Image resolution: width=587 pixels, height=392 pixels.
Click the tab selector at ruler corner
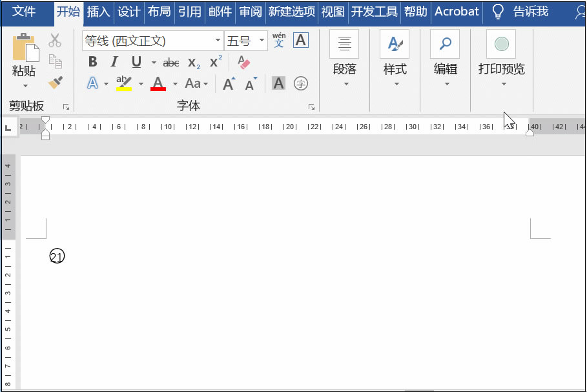point(8,128)
